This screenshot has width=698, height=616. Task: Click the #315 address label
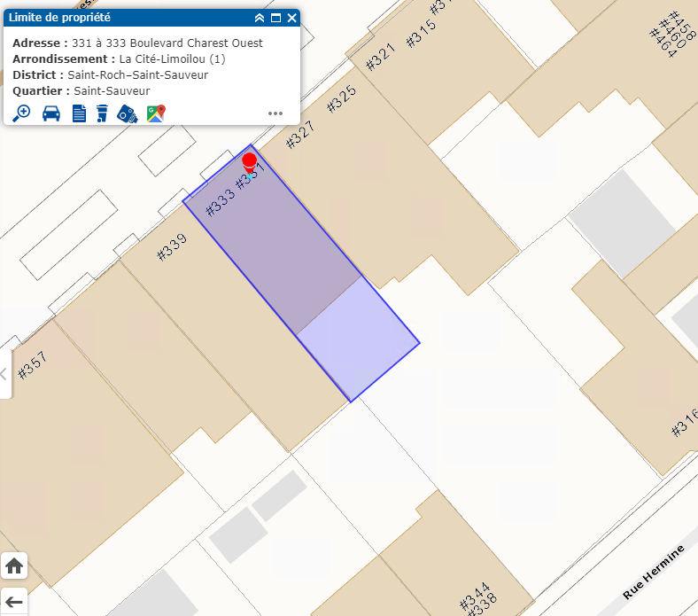[421, 33]
